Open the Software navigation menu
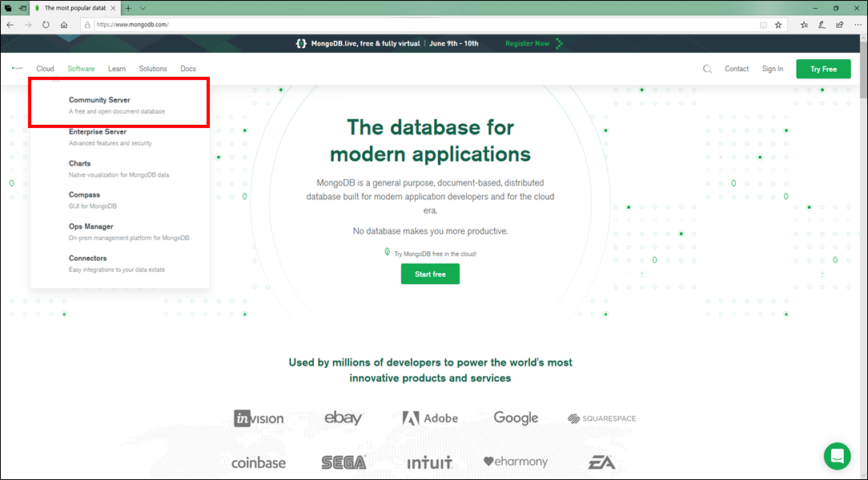Screen dimensions: 868x480 click(81, 69)
